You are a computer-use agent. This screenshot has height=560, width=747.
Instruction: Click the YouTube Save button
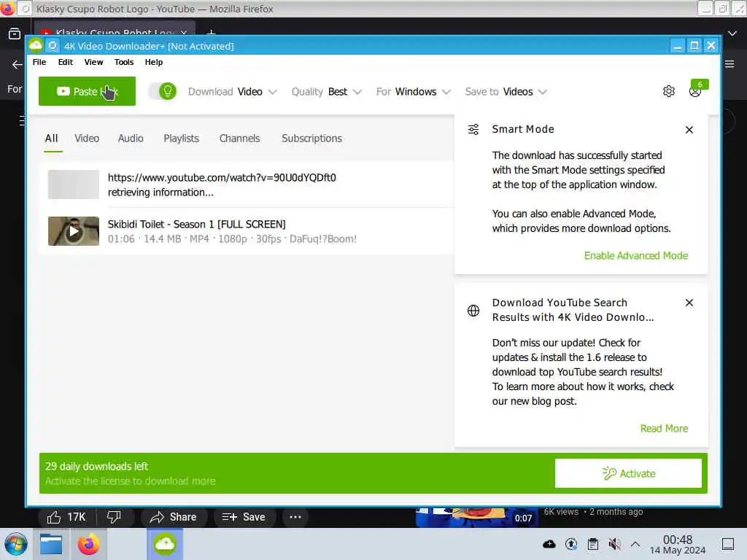tap(244, 517)
